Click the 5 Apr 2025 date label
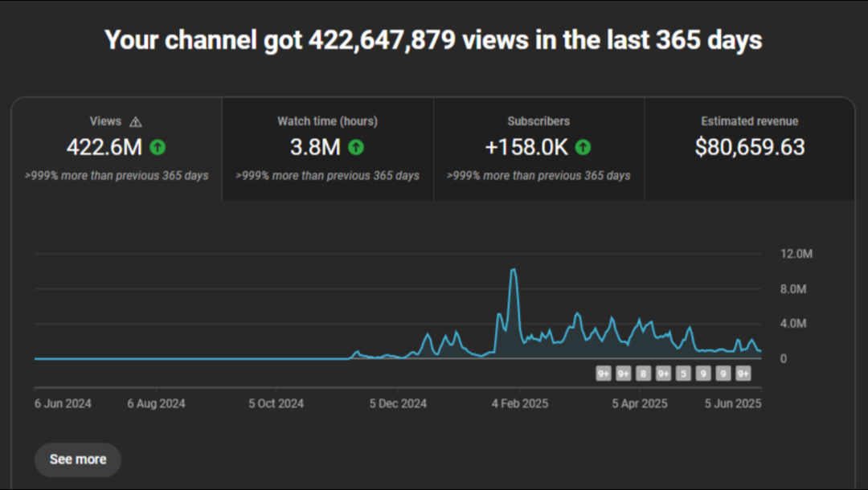 (x=640, y=404)
